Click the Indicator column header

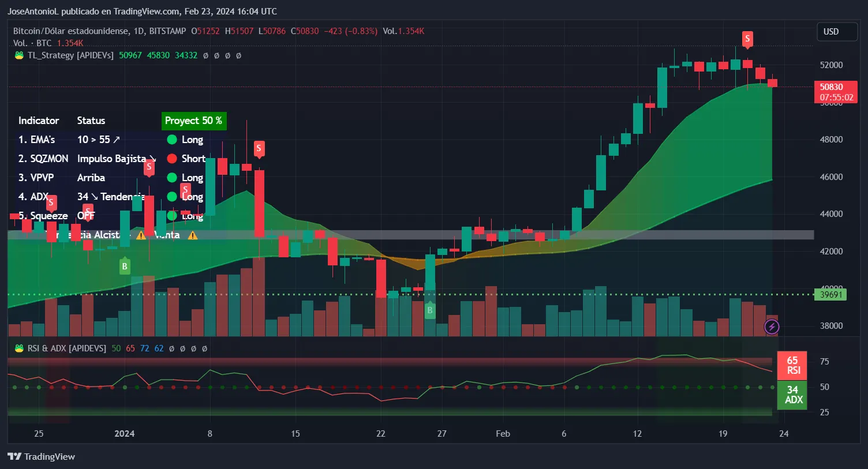click(39, 121)
